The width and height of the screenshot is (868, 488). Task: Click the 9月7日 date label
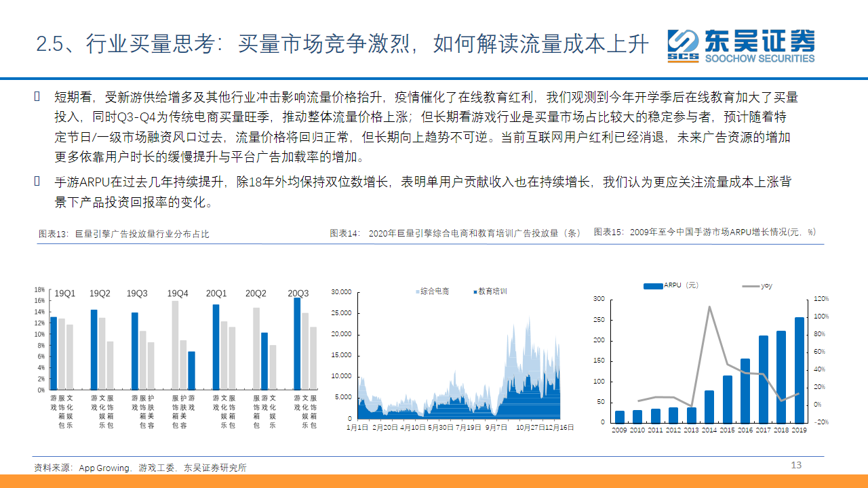(x=496, y=428)
